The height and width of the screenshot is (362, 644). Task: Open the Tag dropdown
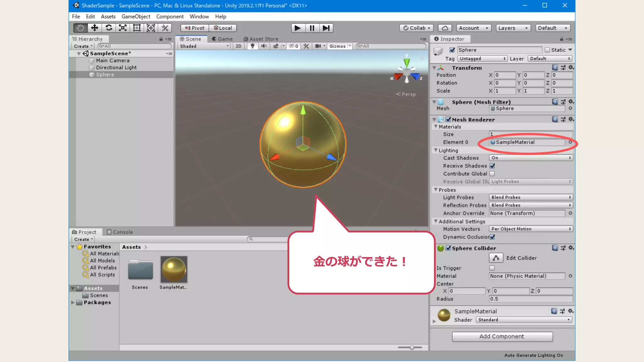pyautogui.click(x=482, y=58)
